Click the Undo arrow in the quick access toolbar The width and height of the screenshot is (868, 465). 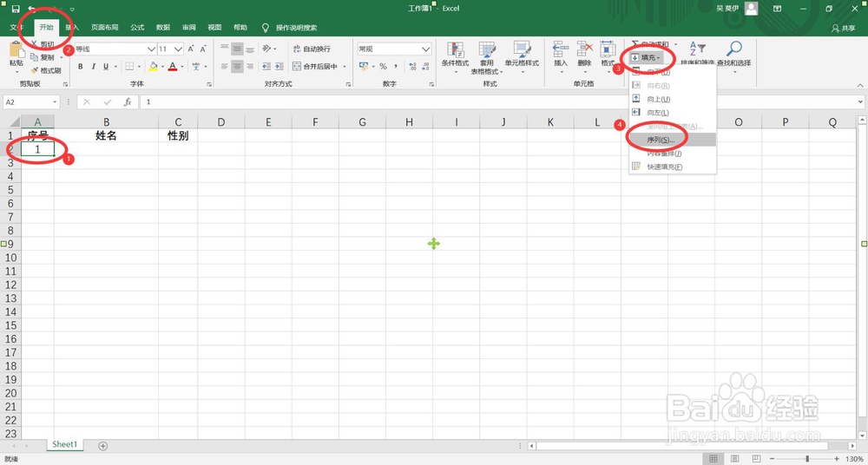31,9
